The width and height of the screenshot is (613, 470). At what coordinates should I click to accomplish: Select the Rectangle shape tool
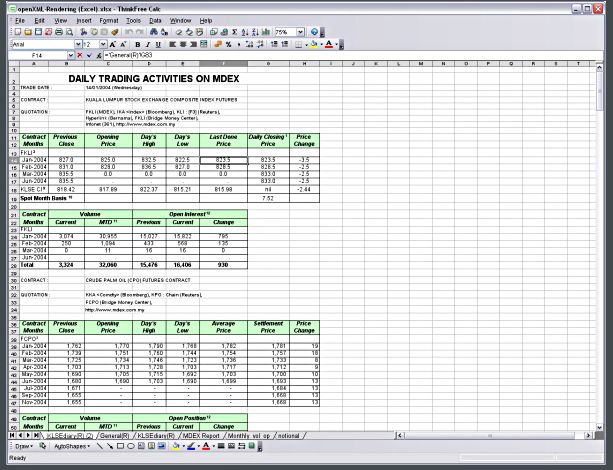click(x=120, y=446)
